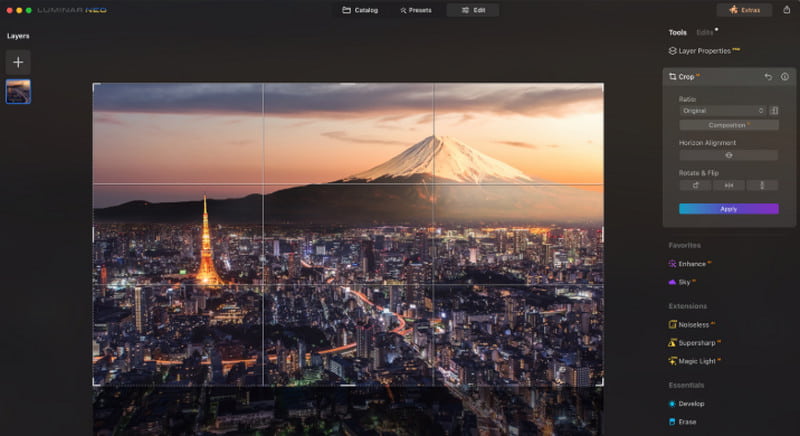Click the Essentials section label
Screen dimensions: 800x436
(686, 385)
